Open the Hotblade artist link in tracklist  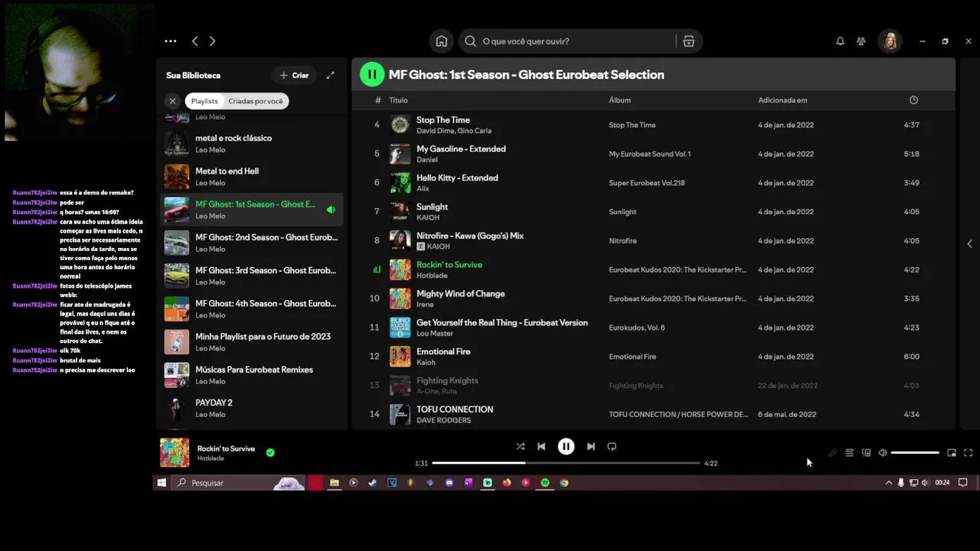click(431, 275)
